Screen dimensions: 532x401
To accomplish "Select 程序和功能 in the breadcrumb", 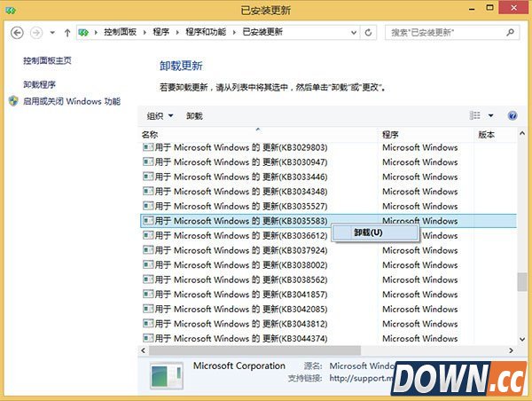I will coord(206,32).
